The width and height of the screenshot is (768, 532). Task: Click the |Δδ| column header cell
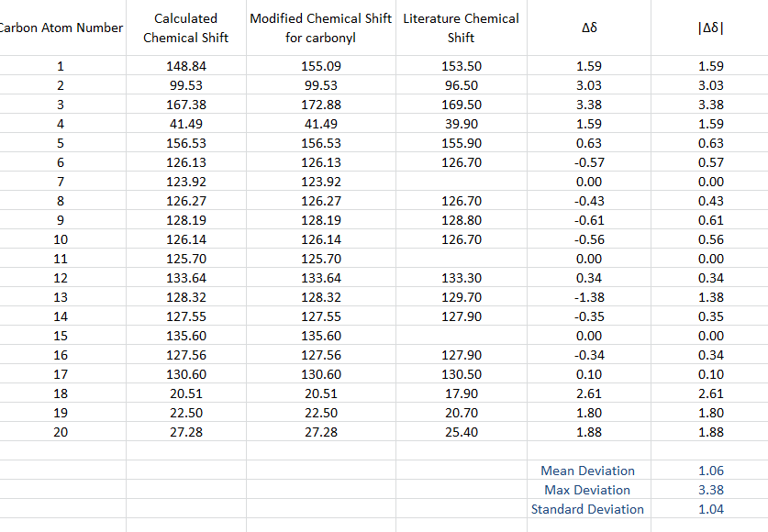[x=710, y=28]
